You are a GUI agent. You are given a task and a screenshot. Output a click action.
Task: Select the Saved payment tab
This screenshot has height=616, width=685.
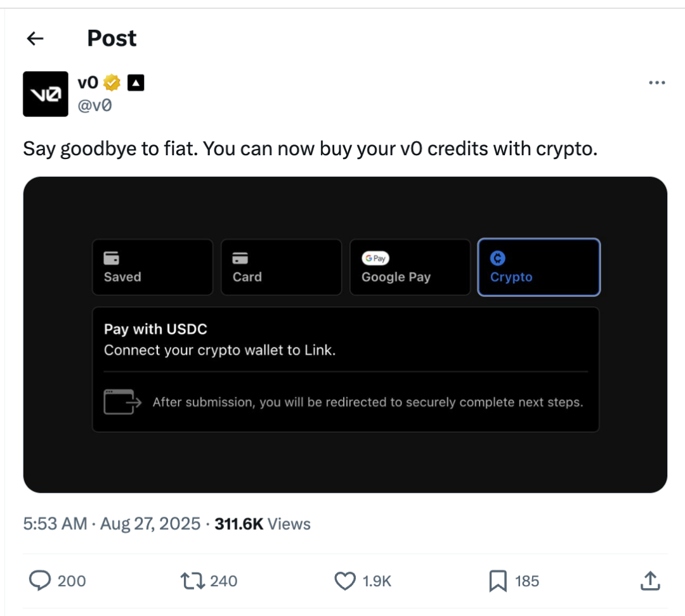pyautogui.click(x=152, y=267)
